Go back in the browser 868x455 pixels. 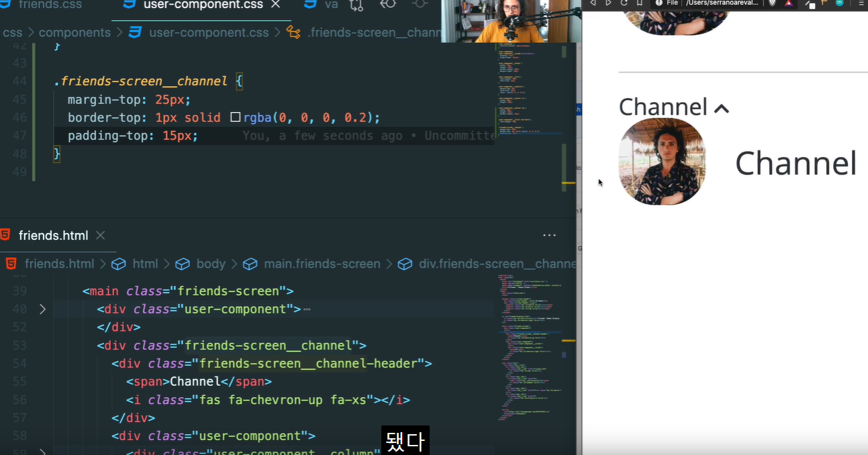pyautogui.click(x=593, y=3)
